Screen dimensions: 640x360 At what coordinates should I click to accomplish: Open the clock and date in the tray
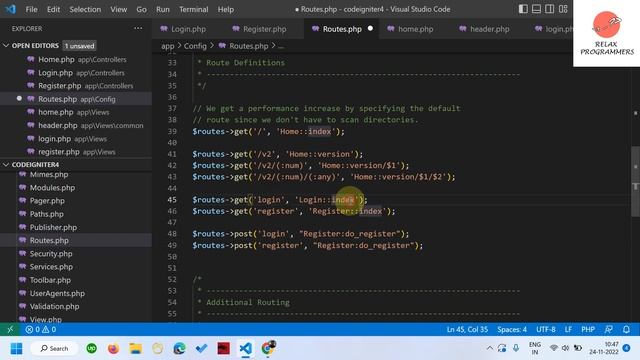(604, 348)
